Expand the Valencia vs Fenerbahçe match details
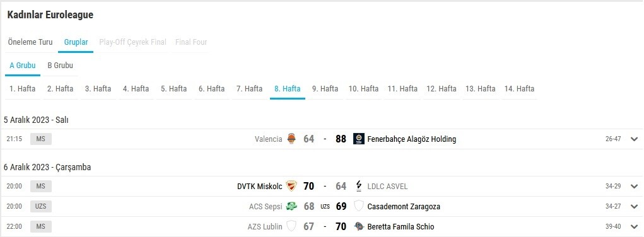Screen dimensions: 644x237 634,139
